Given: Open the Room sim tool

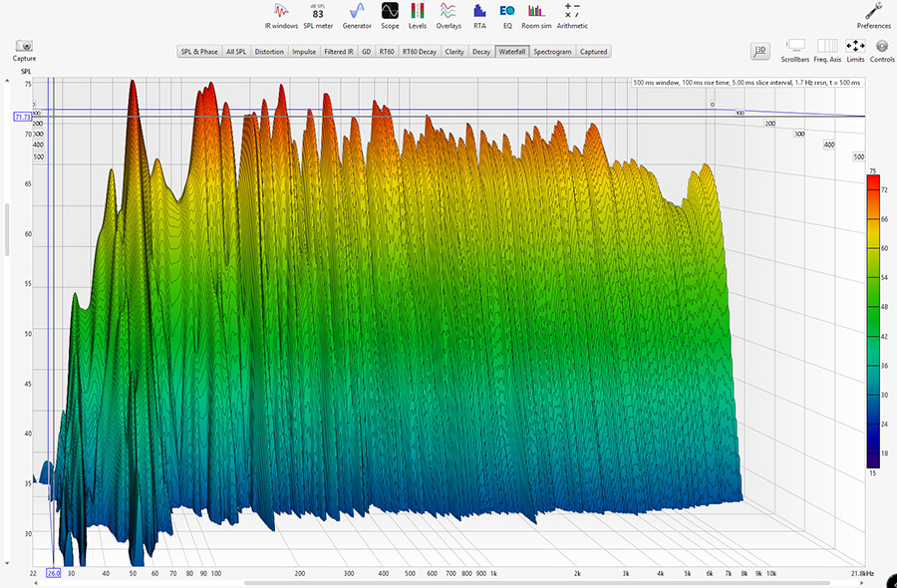Looking at the screenshot, I should tap(536, 14).
